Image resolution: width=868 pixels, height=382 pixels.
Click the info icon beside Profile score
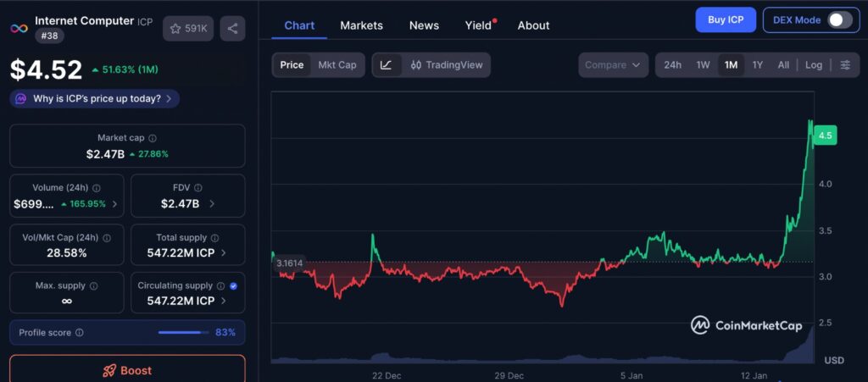pos(79,333)
